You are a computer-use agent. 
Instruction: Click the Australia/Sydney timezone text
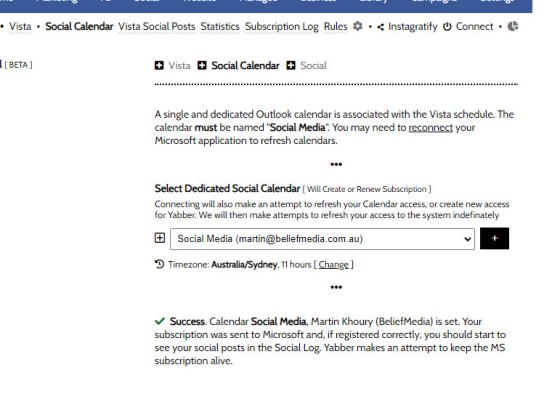tap(244, 265)
